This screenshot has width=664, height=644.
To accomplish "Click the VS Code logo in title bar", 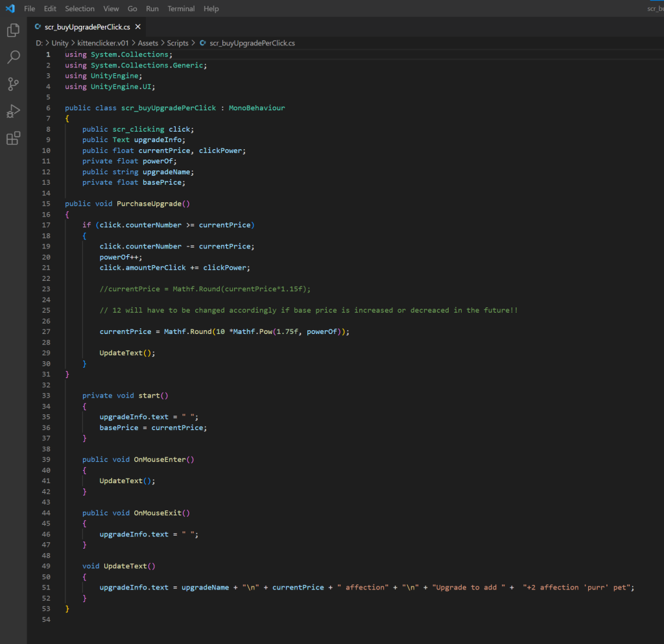I will [10, 8].
